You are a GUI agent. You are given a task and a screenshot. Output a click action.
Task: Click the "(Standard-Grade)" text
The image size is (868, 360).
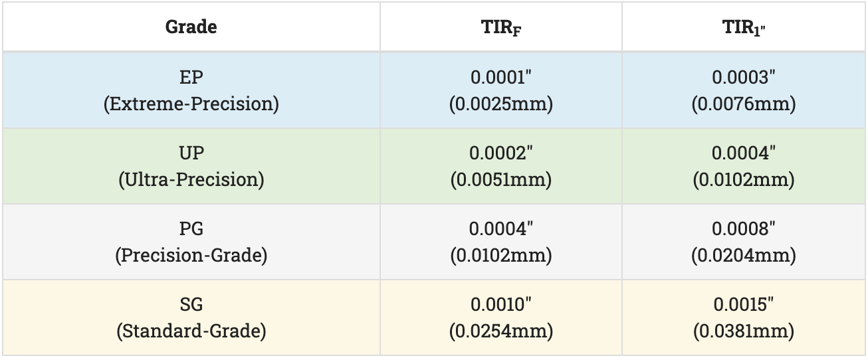(191, 331)
